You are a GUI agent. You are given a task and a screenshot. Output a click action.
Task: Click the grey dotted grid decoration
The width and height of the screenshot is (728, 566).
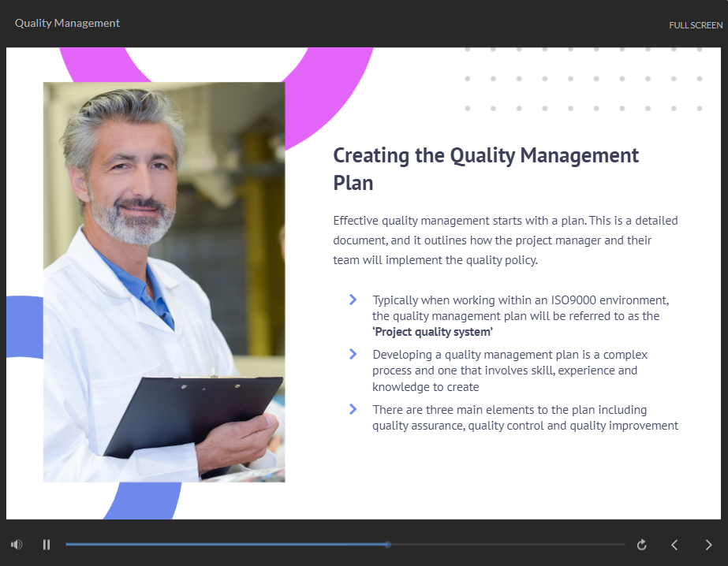click(583, 79)
